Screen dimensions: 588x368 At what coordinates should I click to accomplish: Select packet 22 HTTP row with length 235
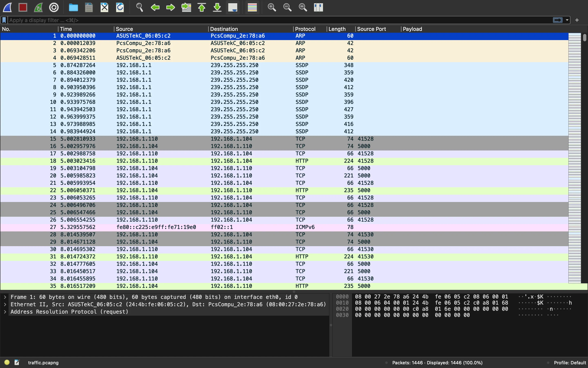[284, 190]
